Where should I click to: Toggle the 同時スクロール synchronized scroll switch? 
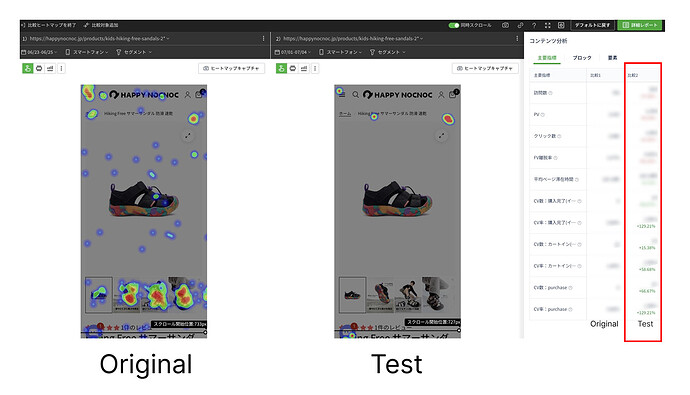tap(454, 25)
